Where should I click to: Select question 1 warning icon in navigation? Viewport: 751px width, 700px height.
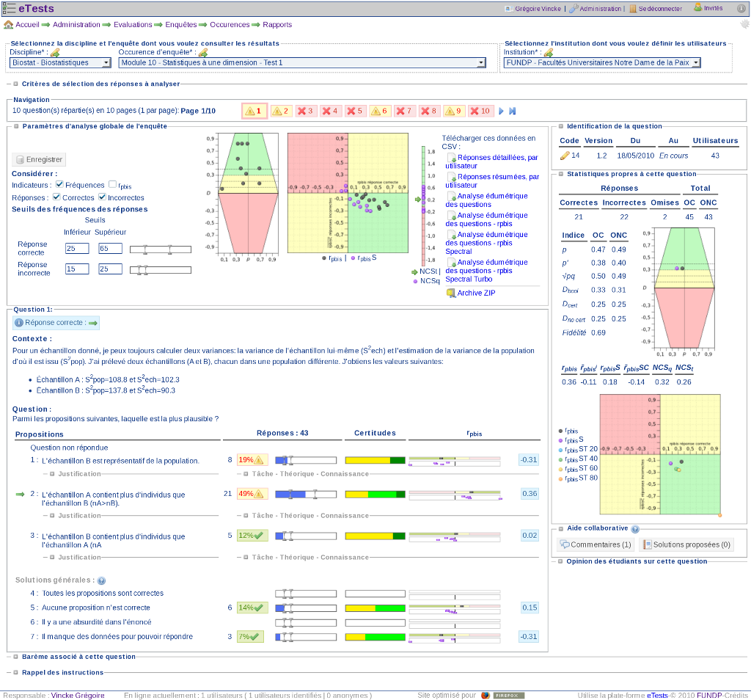253,110
